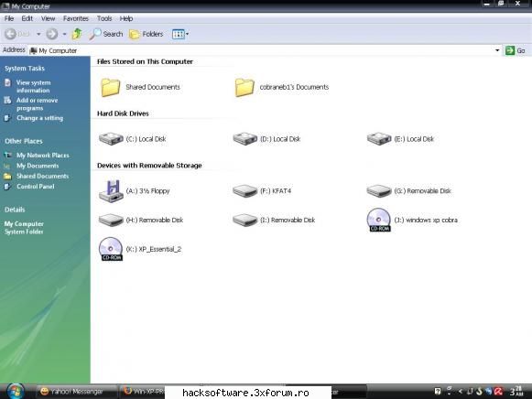This screenshot has width=532, height=399.
Task: Select the (E:) Local Disk drive
Action: 400,139
